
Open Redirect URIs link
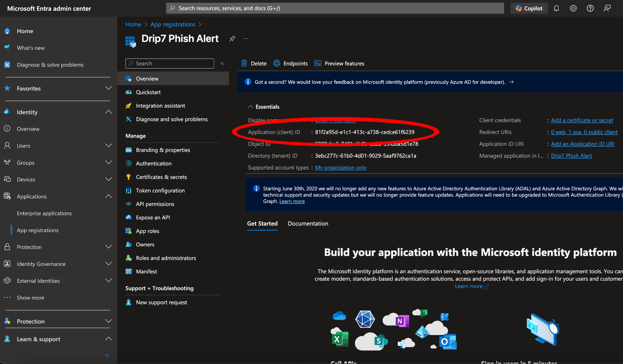pyautogui.click(x=584, y=132)
